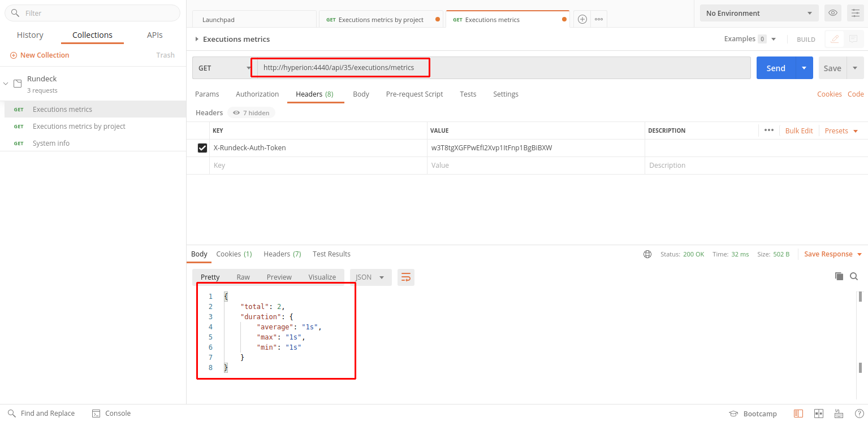Open the response format JSON dropdown
This screenshot has height=422, width=868.
coord(370,277)
